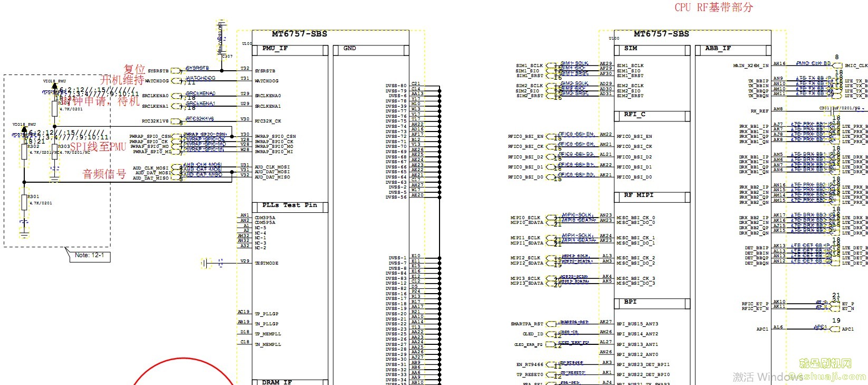Select the 'RF MIPI' section header
Screen dimensions: 868x385
tap(653, 196)
